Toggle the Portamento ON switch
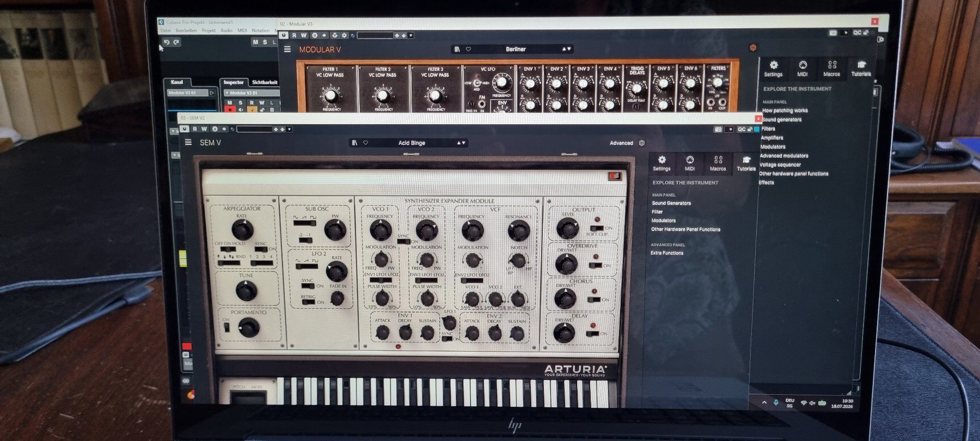The height and width of the screenshot is (441, 980). [227, 327]
